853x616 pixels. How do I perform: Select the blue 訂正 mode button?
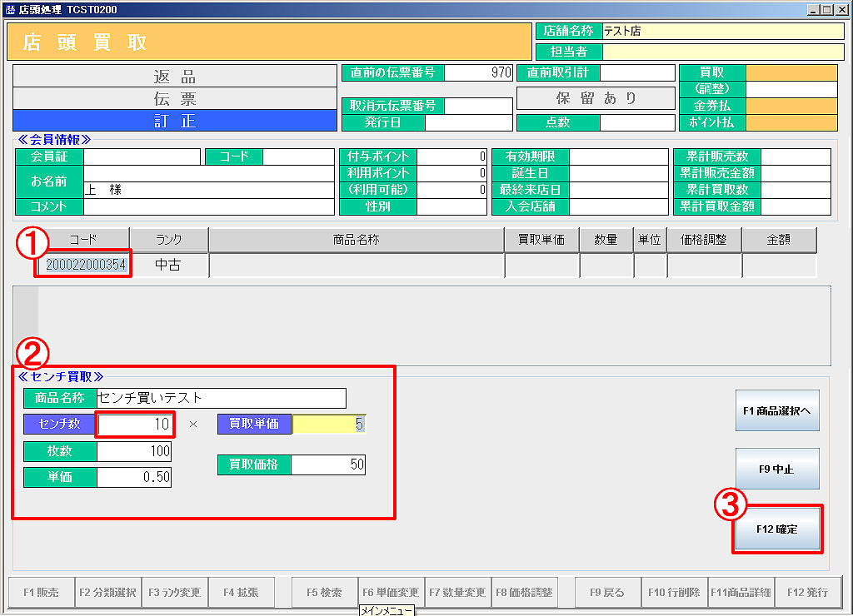tap(175, 121)
